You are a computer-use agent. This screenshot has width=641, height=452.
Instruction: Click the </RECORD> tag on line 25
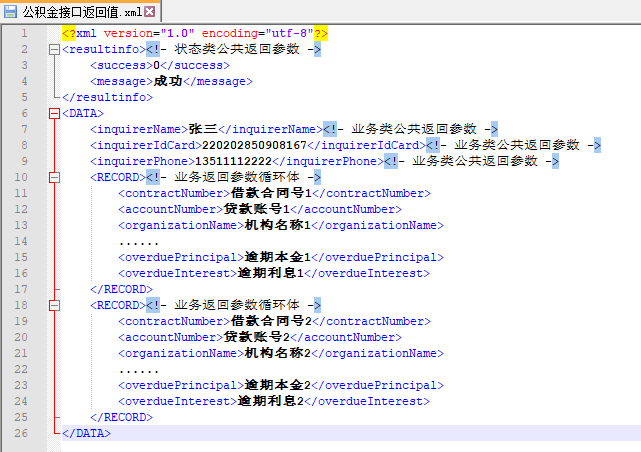click(121, 417)
